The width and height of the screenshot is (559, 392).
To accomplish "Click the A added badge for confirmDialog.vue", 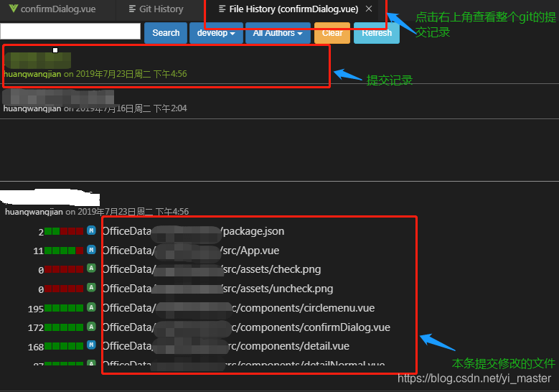I will tap(91, 327).
